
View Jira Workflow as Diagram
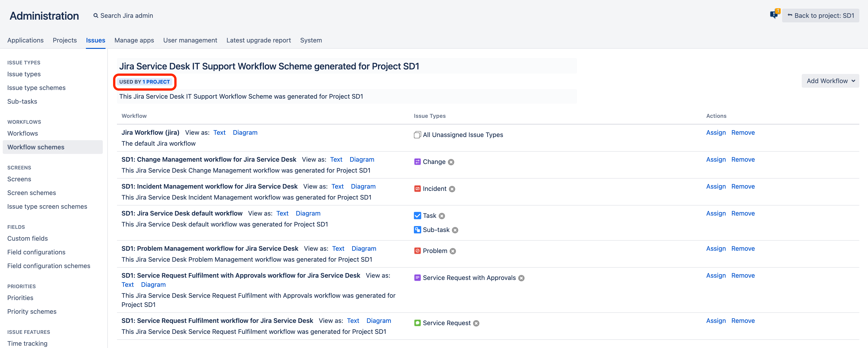tap(245, 132)
